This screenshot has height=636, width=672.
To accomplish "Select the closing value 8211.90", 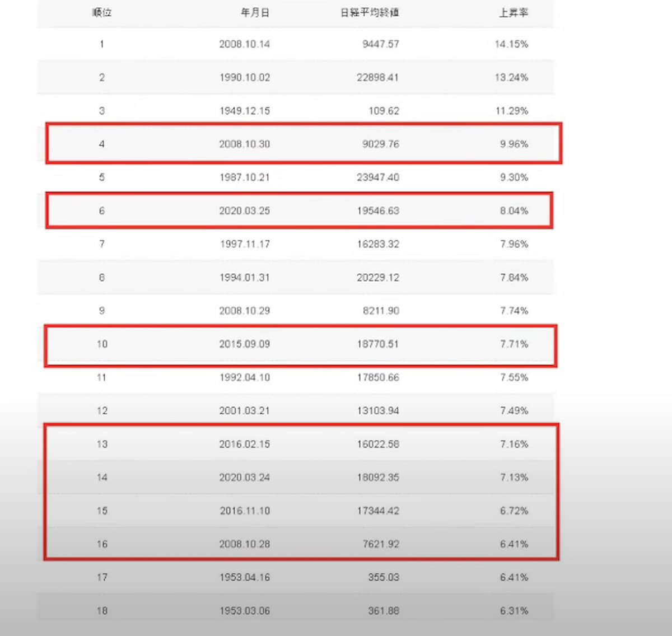I will pos(381,311).
